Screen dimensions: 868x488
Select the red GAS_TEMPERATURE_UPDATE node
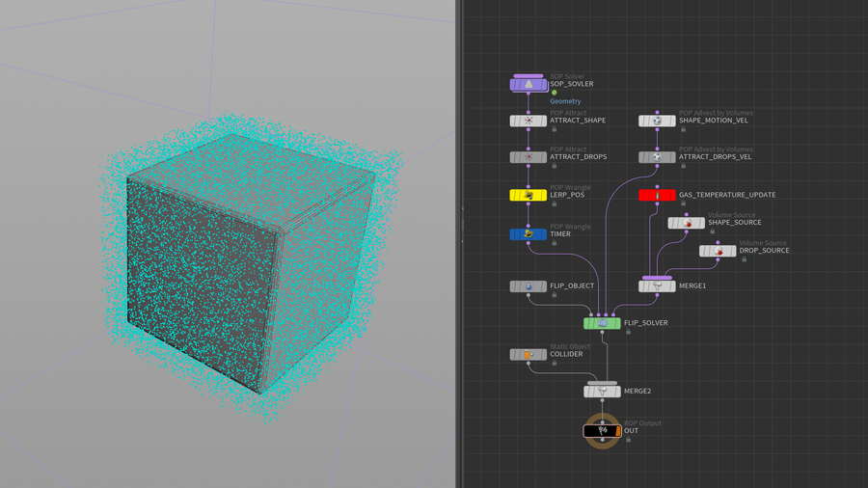click(657, 195)
